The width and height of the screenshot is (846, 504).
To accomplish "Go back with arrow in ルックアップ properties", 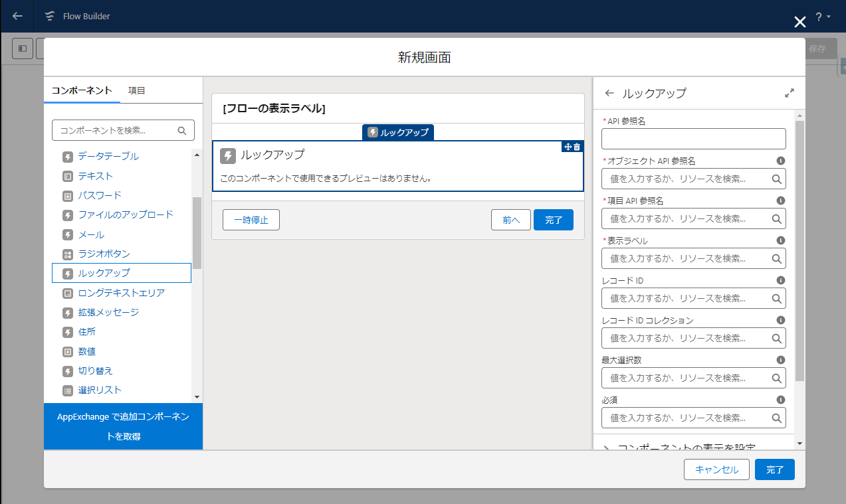I will point(609,94).
